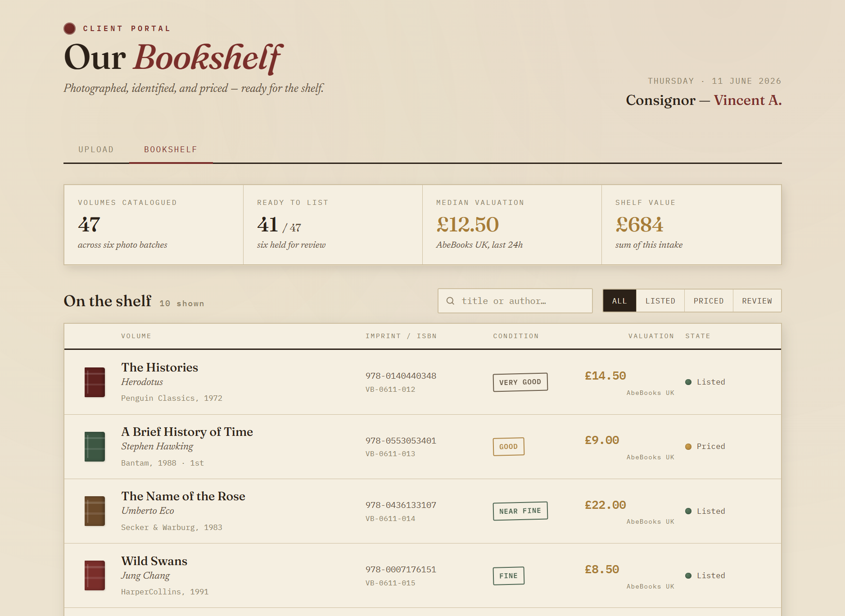The width and height of the screenshot is (845, 616).
Task: Click the Imprint / ISBN column header
Action: click(x=401, y=336)
